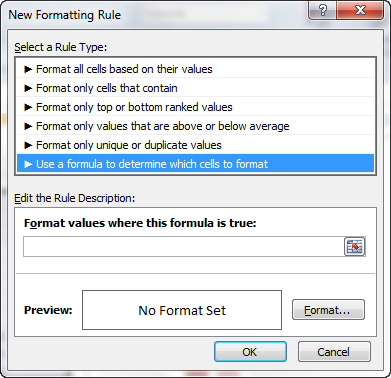
Task: Click arrow beside 'above or below average' rule
Action: pos(28,126)
